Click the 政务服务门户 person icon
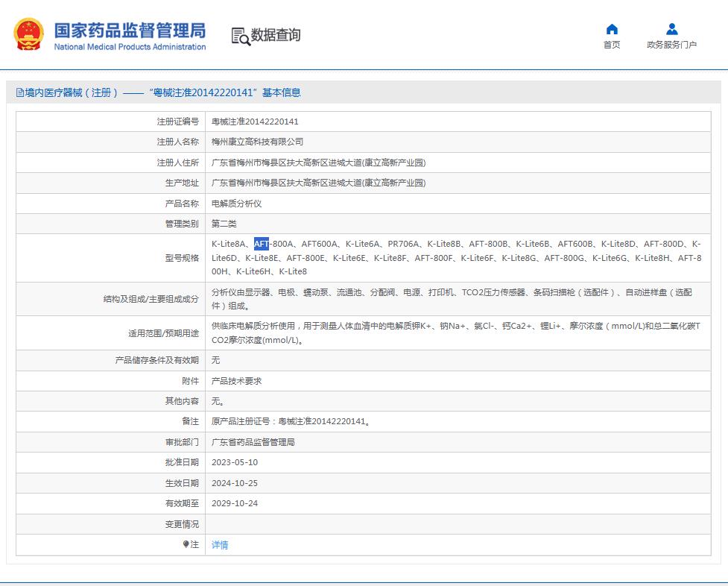The width and height of the screenshot is (728, 586). click(x=671, y=28)
